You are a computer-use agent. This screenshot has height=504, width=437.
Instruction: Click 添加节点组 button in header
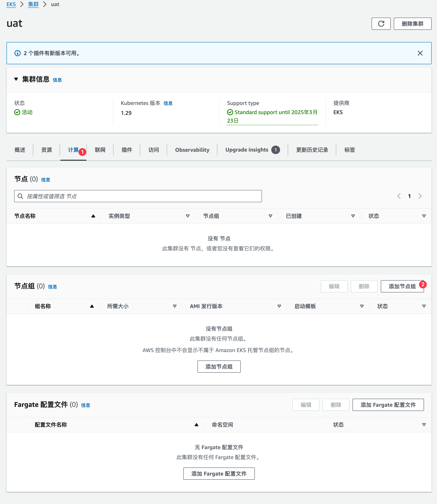pos(402,286)
